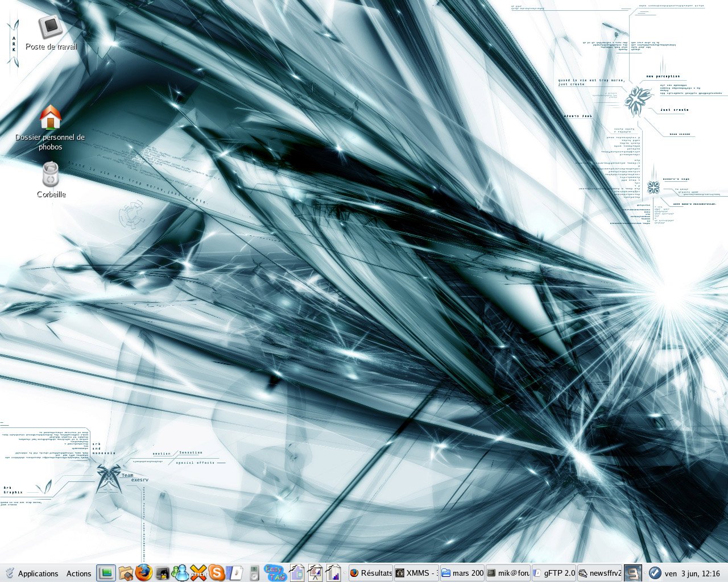Open the X-Chat launcher icon
The width and height of the screenshot is (728, 582).
pos(198,573)
